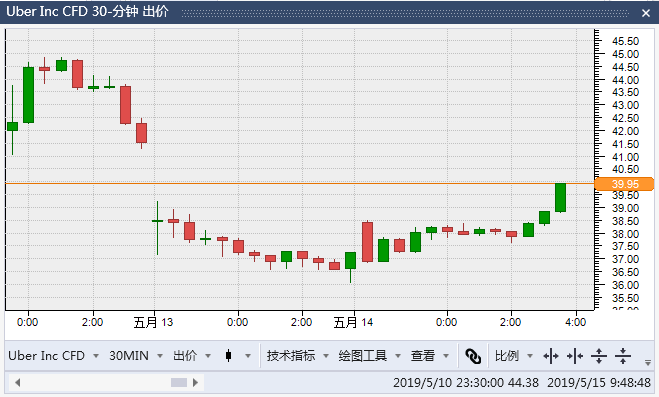Click the expand vertical scale icon

tap(599, 356)
